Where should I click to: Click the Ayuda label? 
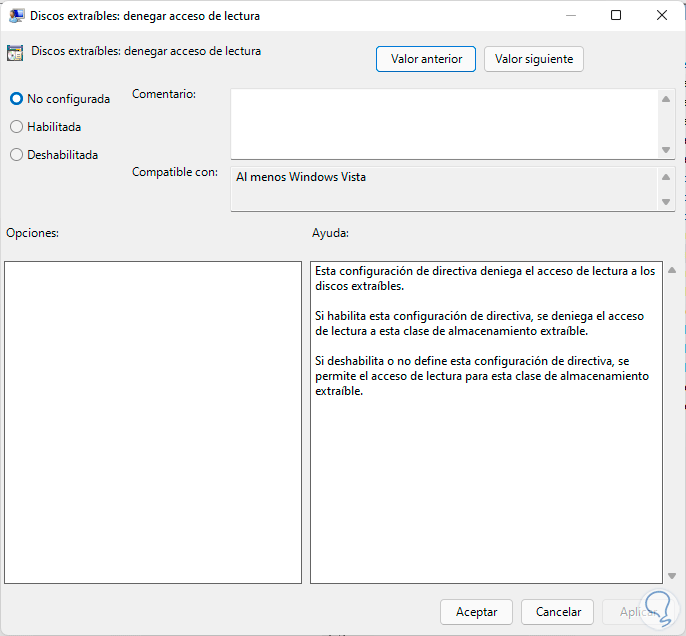330,233
